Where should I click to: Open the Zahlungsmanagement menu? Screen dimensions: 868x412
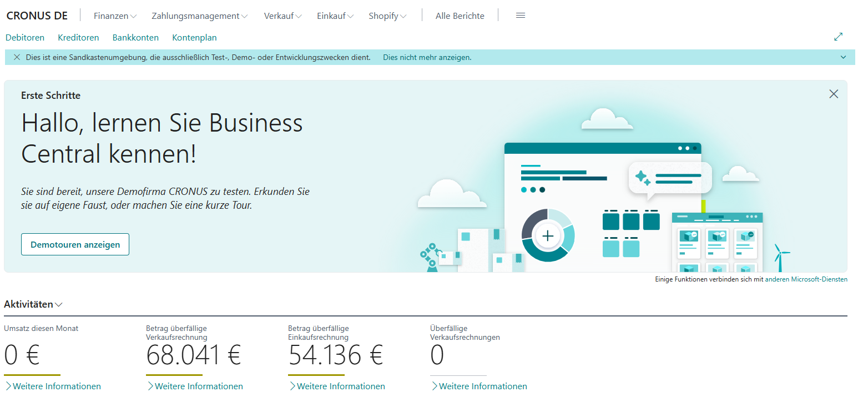(x=200, y=16)
